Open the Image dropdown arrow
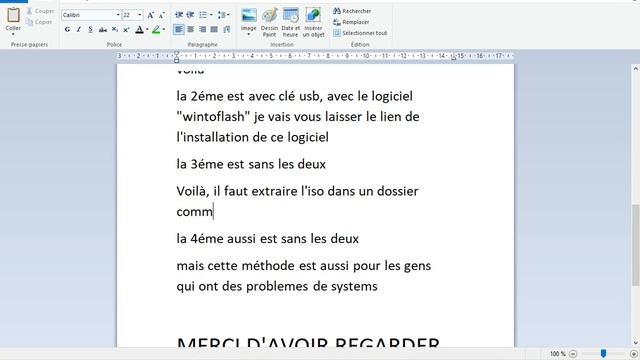The image size is (640, 360). 249,34
